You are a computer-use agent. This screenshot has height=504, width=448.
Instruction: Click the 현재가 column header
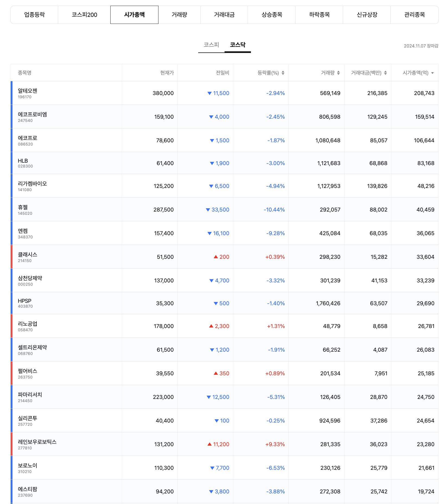(x=167, y=73)
